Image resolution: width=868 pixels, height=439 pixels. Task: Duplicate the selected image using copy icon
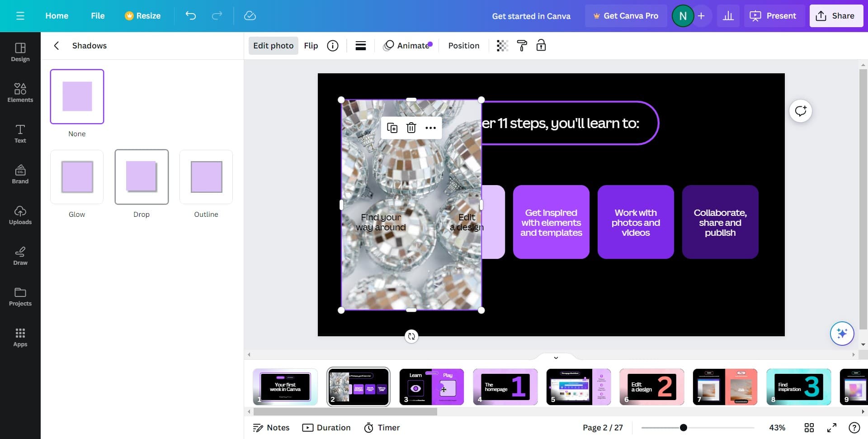pyautogui.click(x=392, y=128)
